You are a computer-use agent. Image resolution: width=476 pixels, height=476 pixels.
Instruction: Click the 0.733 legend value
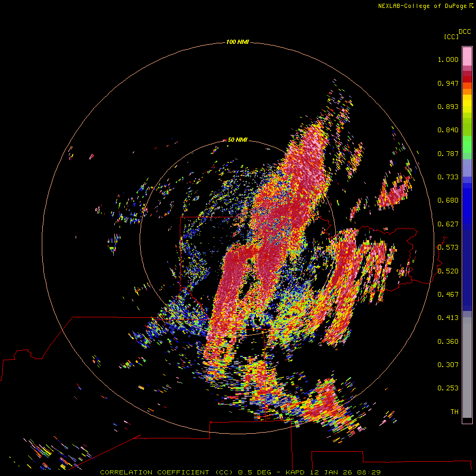click(x=448, y=177)
